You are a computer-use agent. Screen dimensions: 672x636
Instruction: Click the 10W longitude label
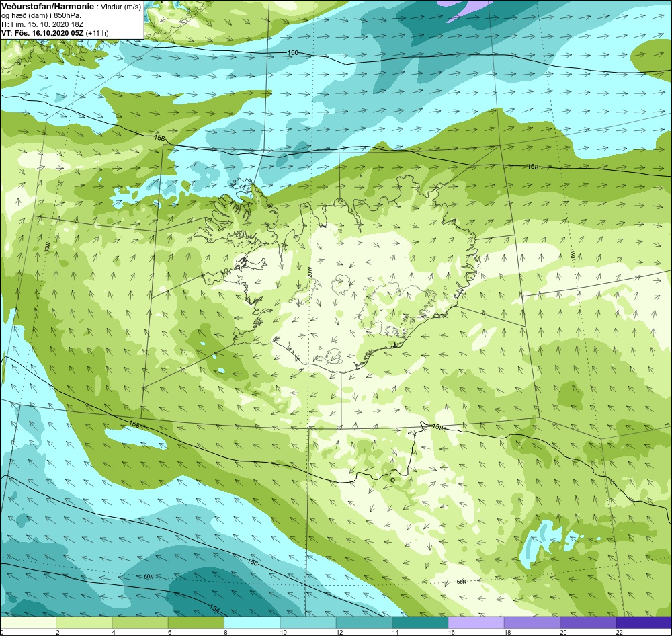575,256
